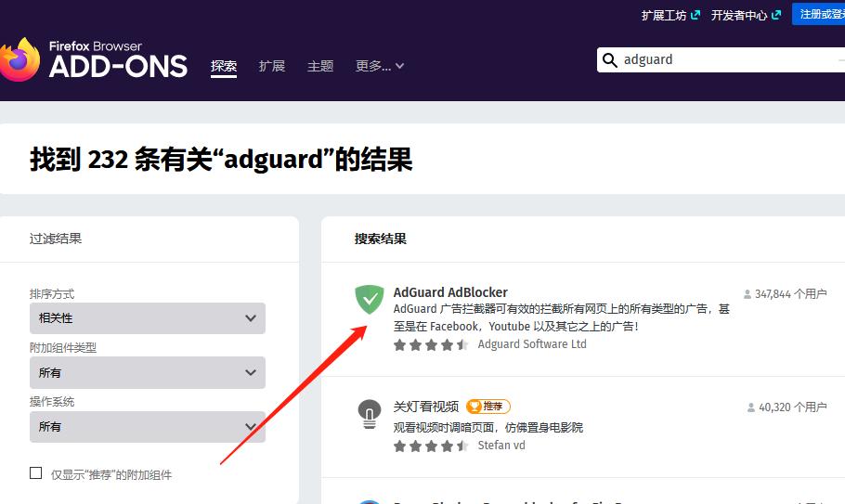Screen dimensions: 845x504
Task: Enable 仅显示"推荐"的附加组件 checkbox
Action: pos(35,472)
